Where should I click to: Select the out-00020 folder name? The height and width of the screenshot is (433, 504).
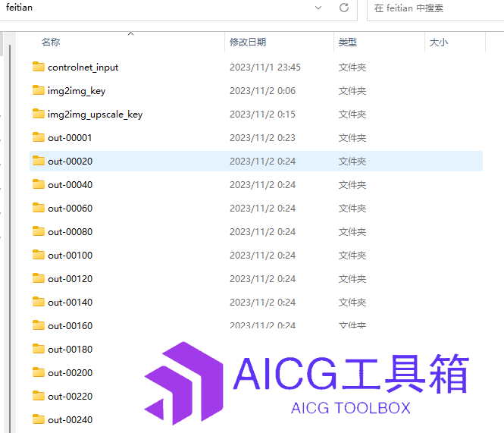(70, 162)
